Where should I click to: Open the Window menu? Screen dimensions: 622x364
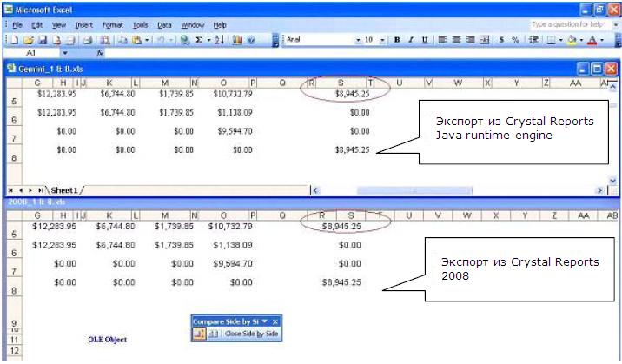tap(192, 25)
